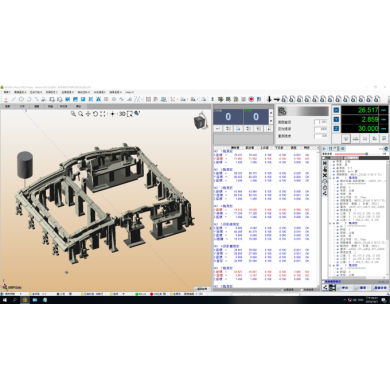
Task: Click the minus button right of 30.000
Action: coord(384,128)
